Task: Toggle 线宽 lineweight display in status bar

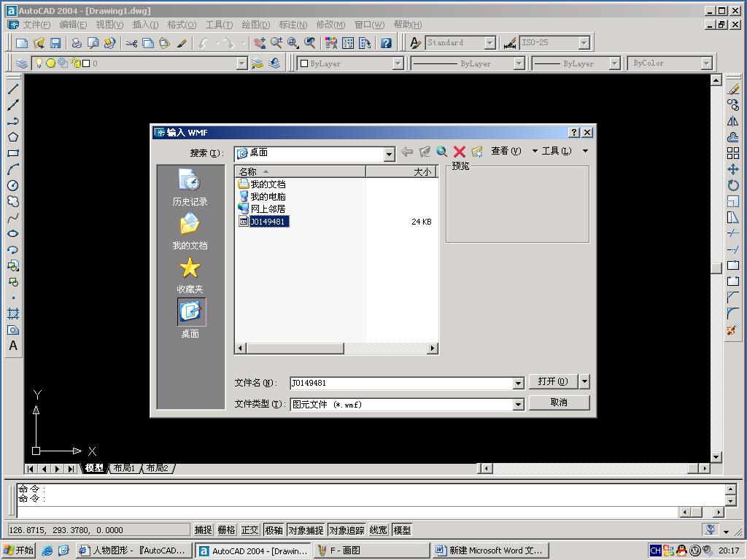Action: [x=379, y=529]
